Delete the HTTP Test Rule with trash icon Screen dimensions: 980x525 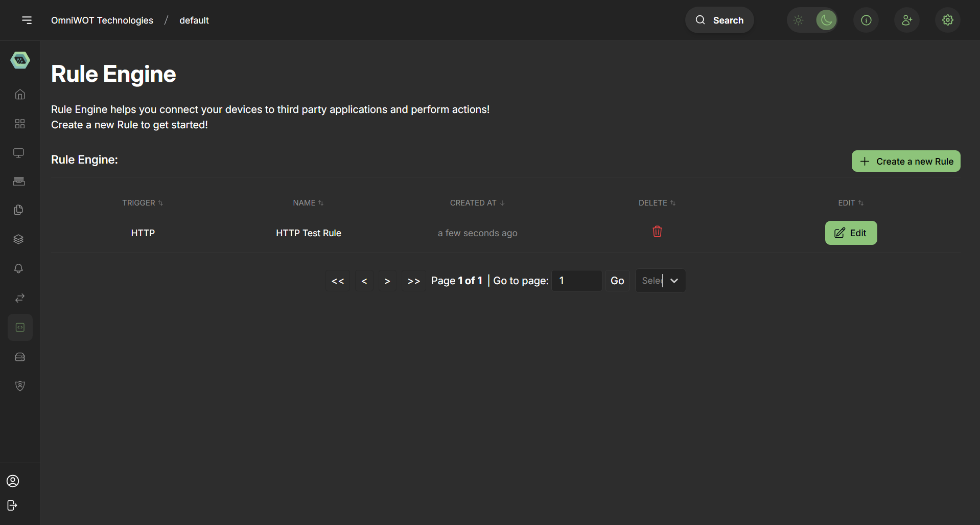coord(657,232)
